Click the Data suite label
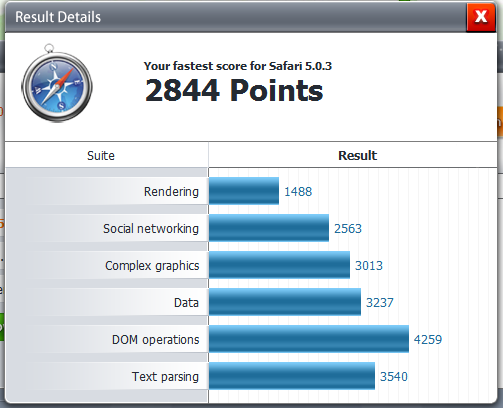Viewport: 503px width, 408px height. click(x=186, y=303)
